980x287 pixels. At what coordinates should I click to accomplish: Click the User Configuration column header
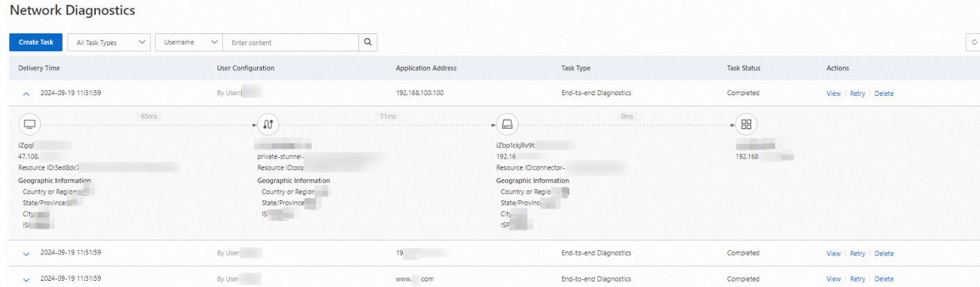(246, 68)
